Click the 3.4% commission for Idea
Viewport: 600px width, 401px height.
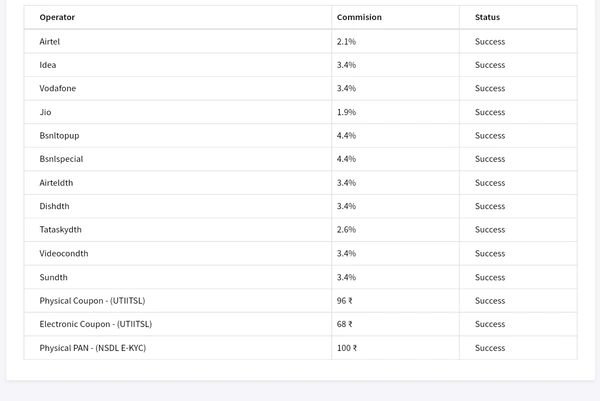click(346, 65)
